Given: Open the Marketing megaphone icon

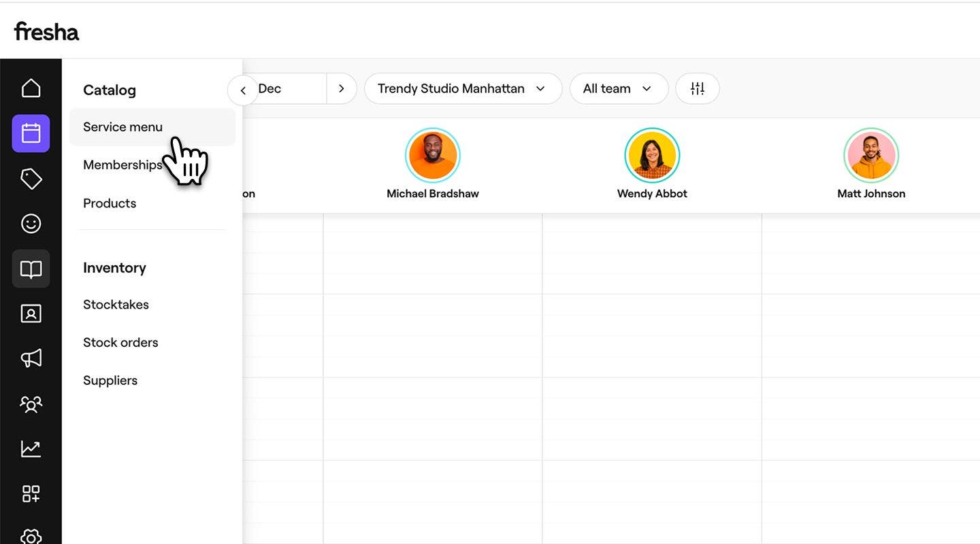Looking at the screenshot, I should coord(31,358).
